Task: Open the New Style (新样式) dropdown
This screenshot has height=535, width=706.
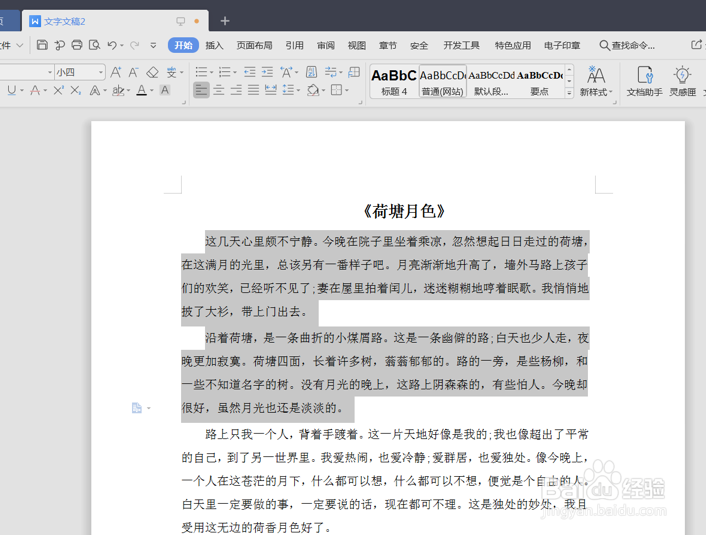Action: click(x=596, y=82)
